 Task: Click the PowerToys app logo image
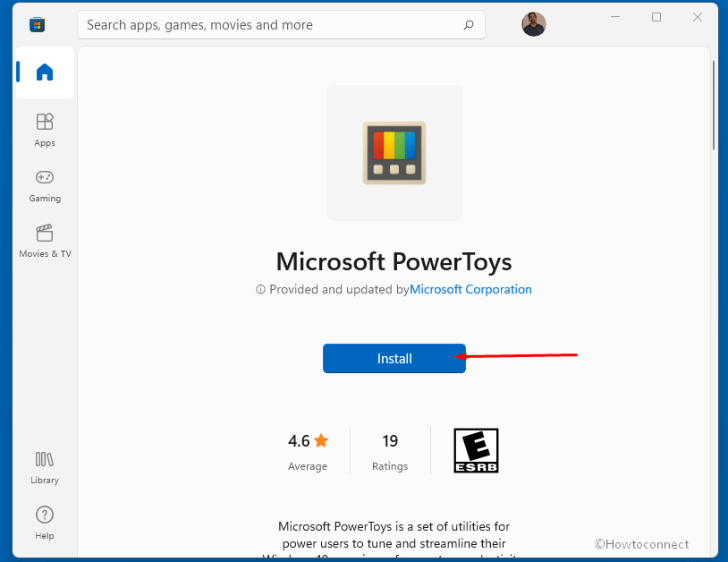(x=394, y=153)
